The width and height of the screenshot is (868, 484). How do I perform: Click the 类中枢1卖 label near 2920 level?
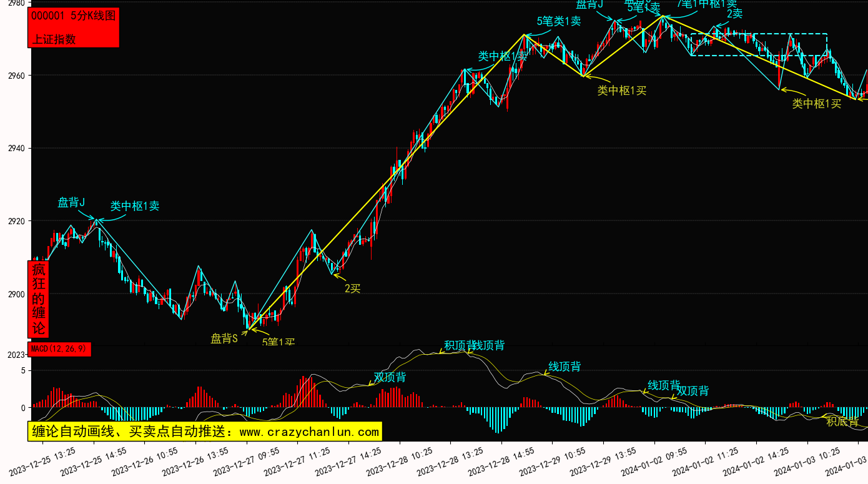(x=135, y=206)
